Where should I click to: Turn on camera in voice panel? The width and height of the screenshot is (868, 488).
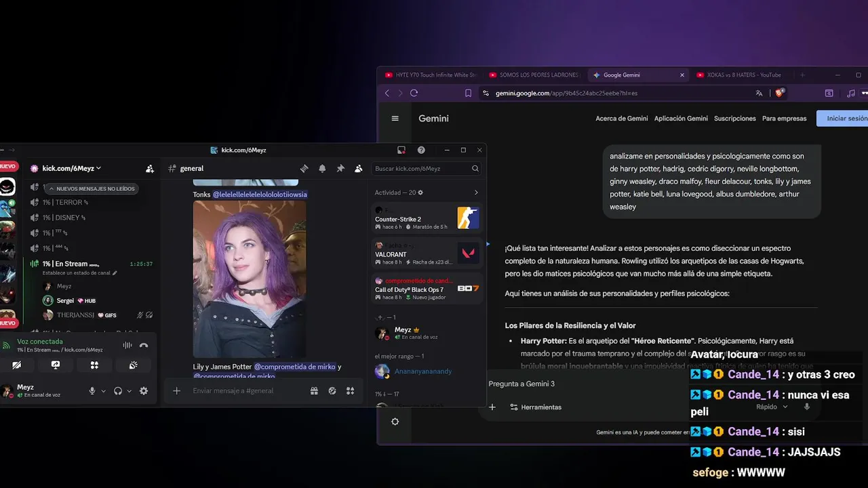[x=17, y=365]
